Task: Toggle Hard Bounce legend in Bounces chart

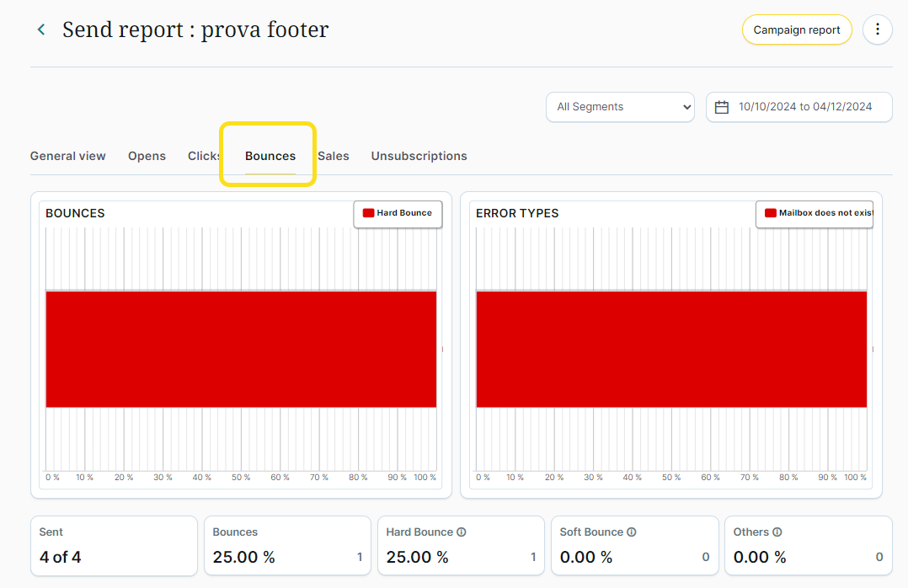Action: (x=398, y=213)
